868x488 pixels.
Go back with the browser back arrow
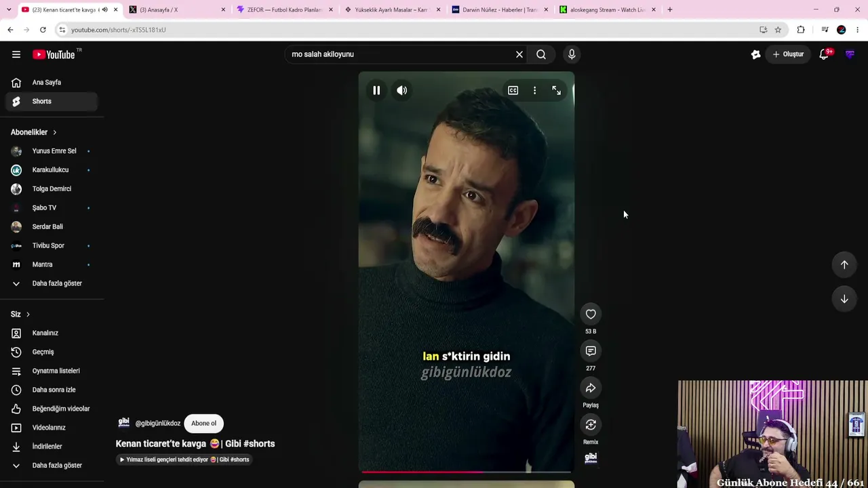[10, 30]
